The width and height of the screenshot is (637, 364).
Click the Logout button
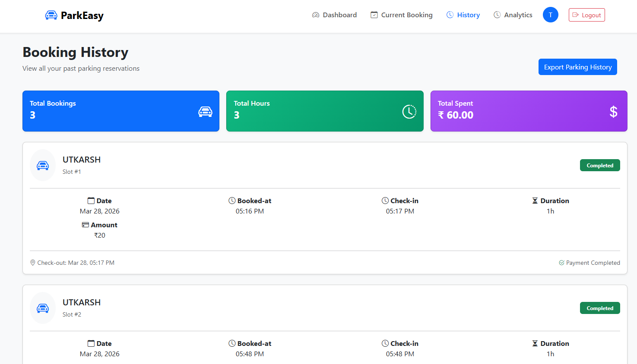(586, 15)
